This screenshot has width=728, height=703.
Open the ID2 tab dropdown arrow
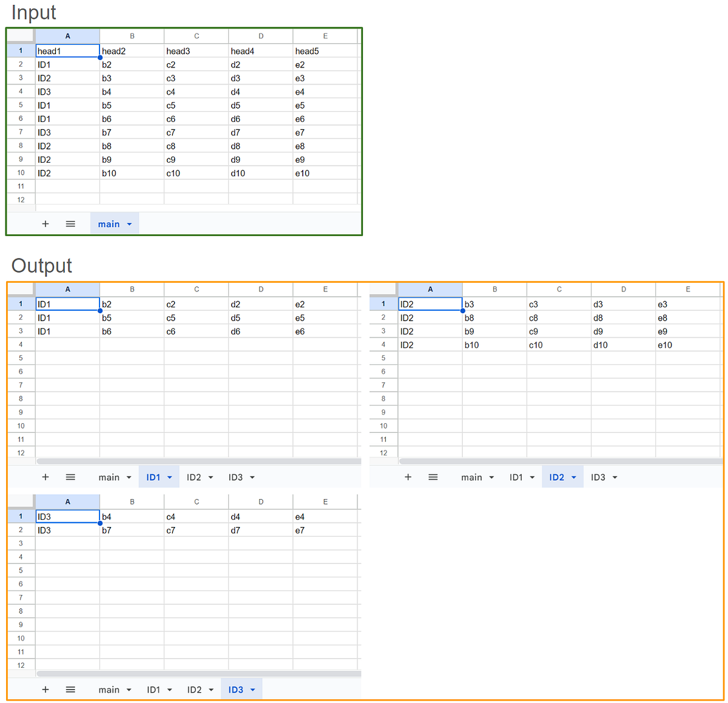573,477
